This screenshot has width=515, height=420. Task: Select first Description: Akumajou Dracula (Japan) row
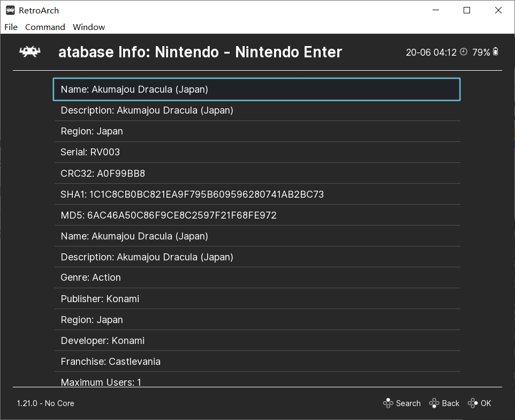(x=257, y=110)
